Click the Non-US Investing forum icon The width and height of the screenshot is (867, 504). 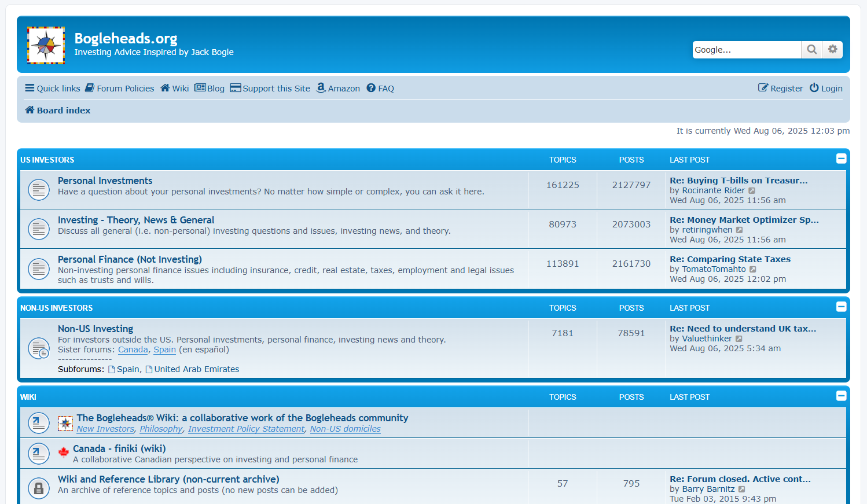[39, 348]
